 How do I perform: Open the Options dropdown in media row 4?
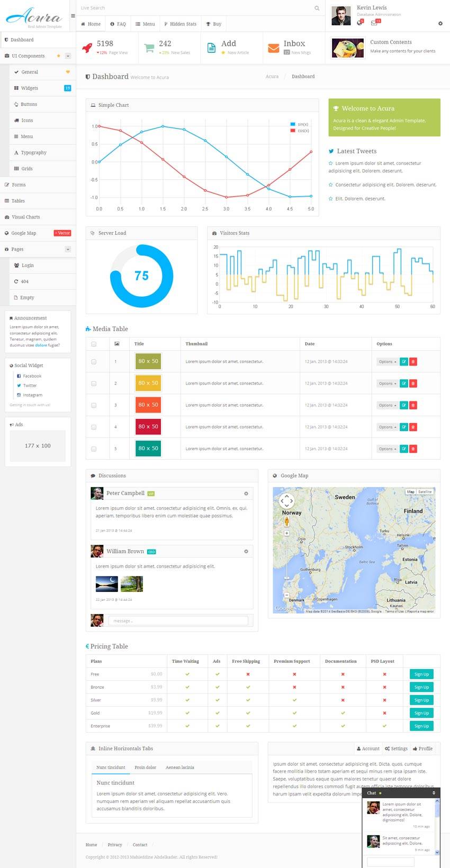(387, 427)
